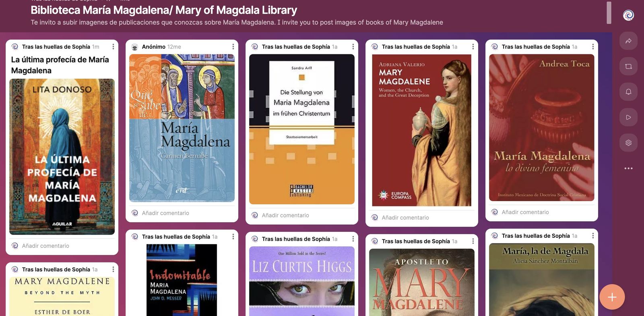Open Lita Donoso book cover image
Screen dimensions: 644x316
point(62,157)
